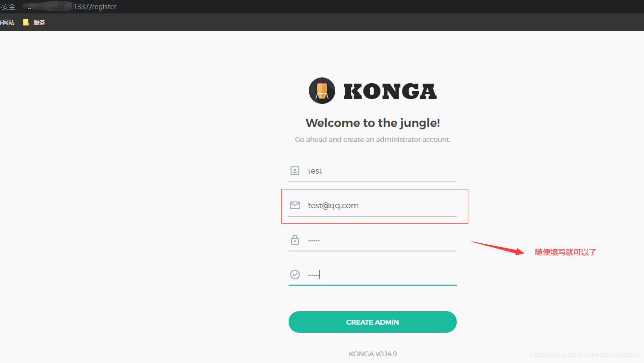Screen dimensions: 644x363
Task: Click the user profile icon beside username
Action: point(295,171)
